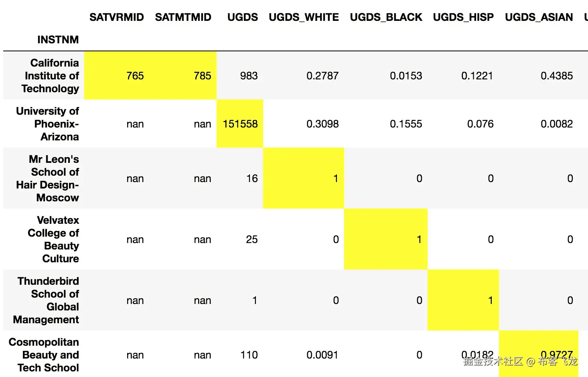The height and width of the screenshot is (377, 588).
Task: Click Caltech's UGDS_ASIAN value 0.4385
Action: 556,76
